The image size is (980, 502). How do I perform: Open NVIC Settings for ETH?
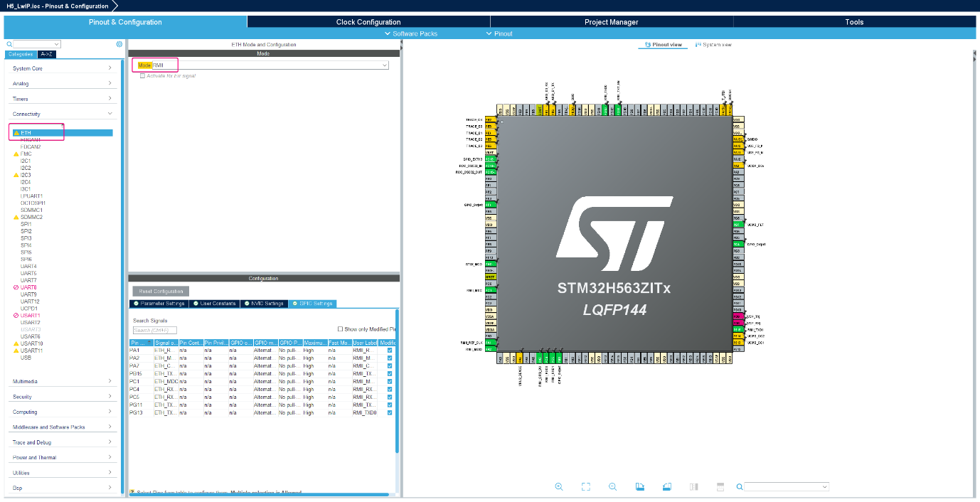click(x=265, y=303)
